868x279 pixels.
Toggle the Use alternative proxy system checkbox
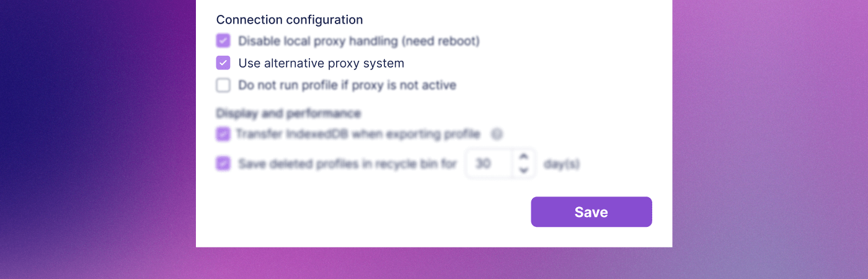[x=223, y=63]
